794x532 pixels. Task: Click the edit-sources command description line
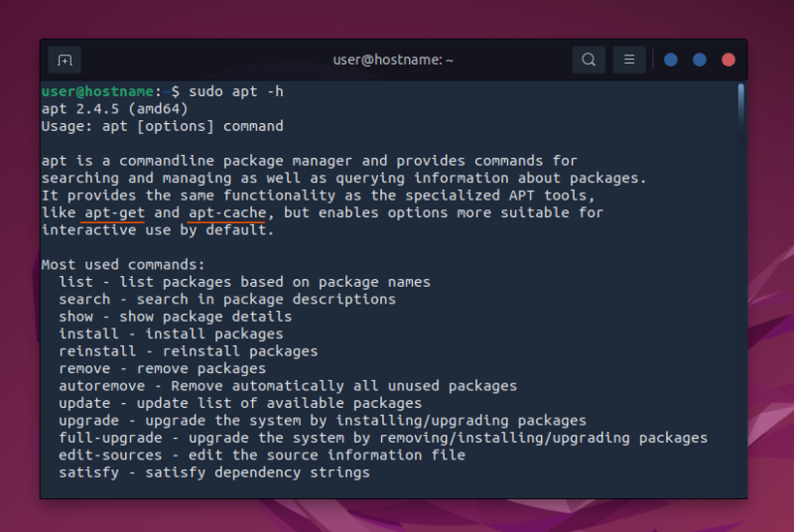262,455
